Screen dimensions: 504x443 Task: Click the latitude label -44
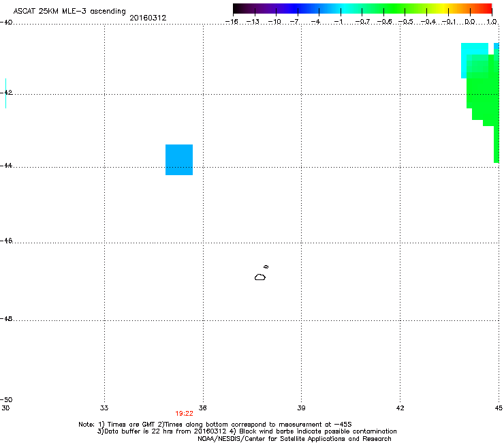click(6, 166)
